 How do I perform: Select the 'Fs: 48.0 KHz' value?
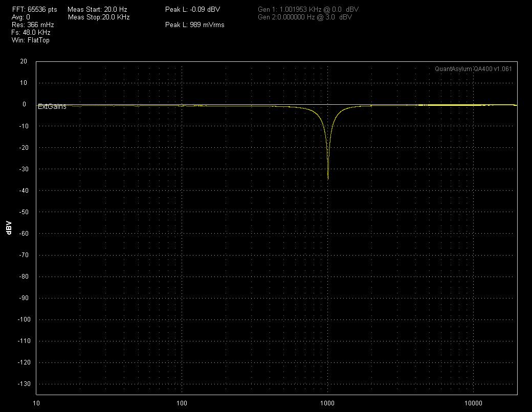point(31,33)
